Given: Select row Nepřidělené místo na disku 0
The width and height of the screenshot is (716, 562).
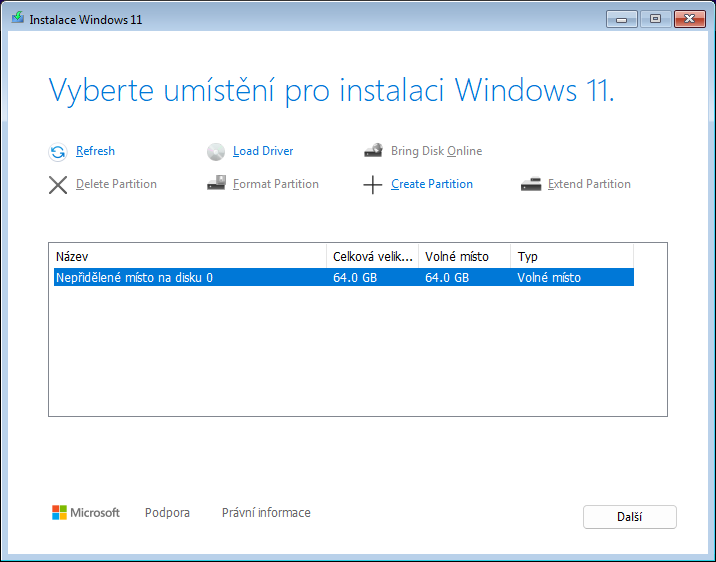Looking at the screenshot, I should click(344, 278).
